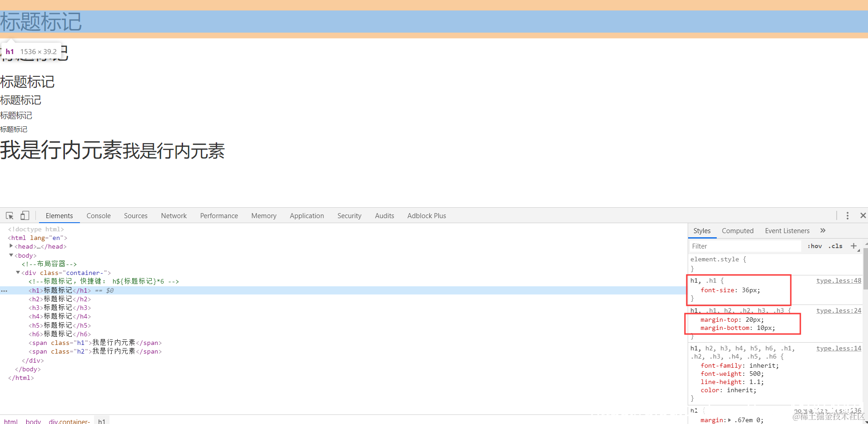The width and height of the screenshot is (868, 424).
Task: Add a new style rule with plus icon
Action: [x=853, y=246]
